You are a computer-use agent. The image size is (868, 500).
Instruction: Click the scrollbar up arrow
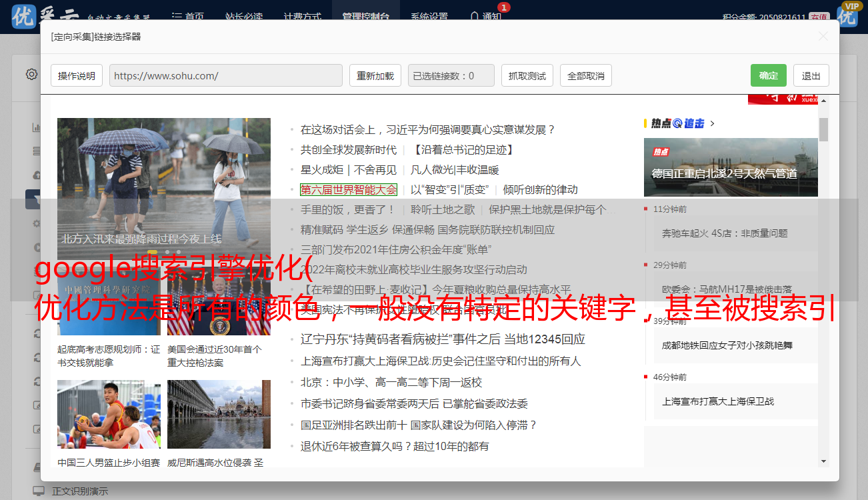(823, 101)
